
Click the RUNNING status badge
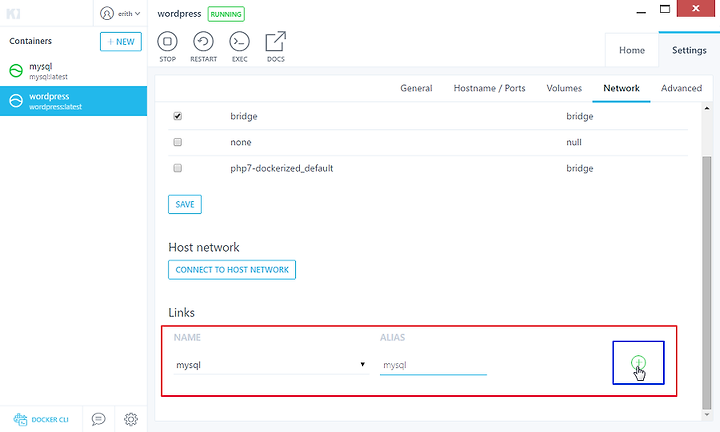tap(226, 14)
